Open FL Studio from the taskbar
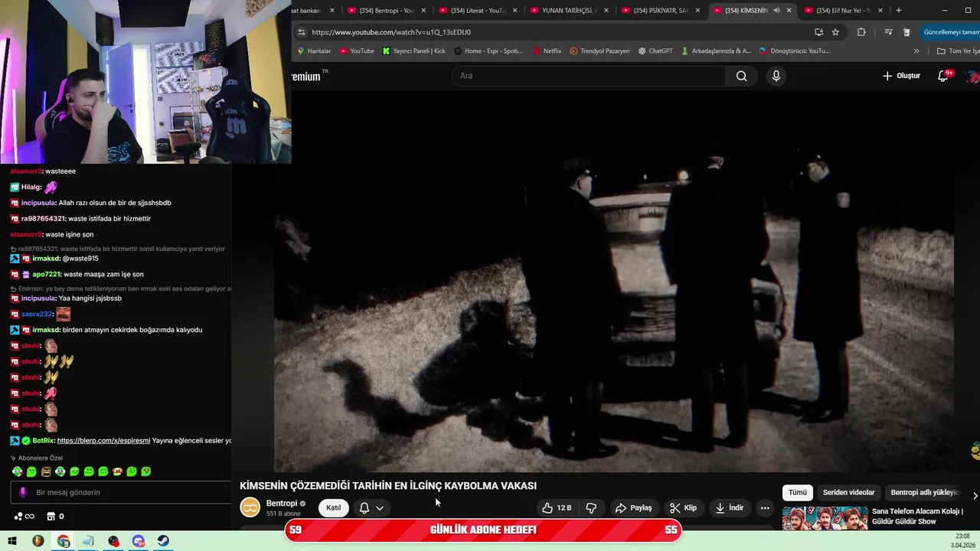The height and width of the screenshot is (551, 980). point(38,541)
